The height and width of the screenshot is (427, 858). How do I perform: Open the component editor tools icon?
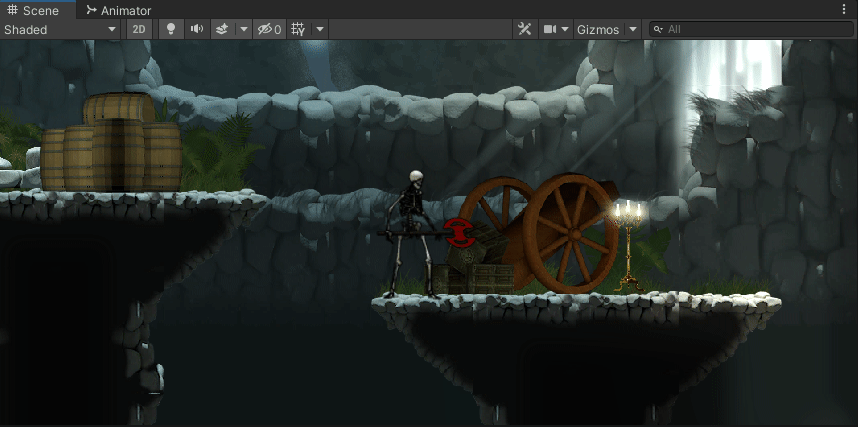point(525,30)
